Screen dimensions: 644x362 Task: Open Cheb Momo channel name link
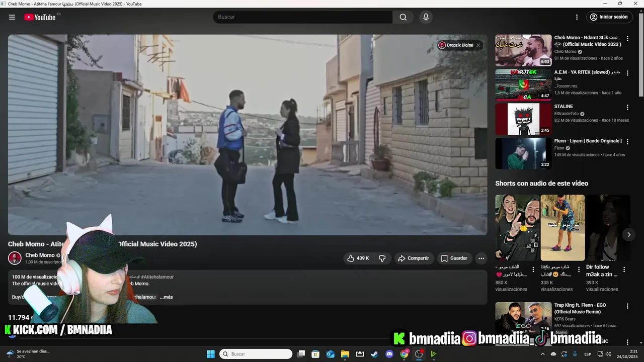(x=40, y=255)
